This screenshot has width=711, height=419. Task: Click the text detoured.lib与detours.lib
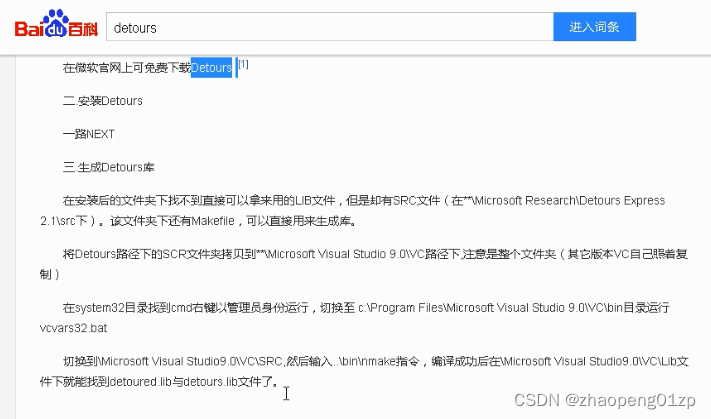(174, 381)
